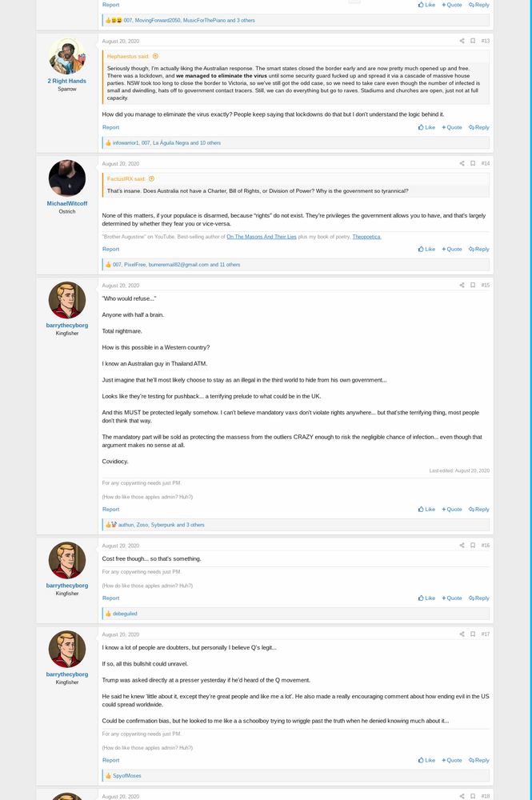The image size is (532, 800).
Task: Toggle bookmark on post #15
Action: [473, 285]
